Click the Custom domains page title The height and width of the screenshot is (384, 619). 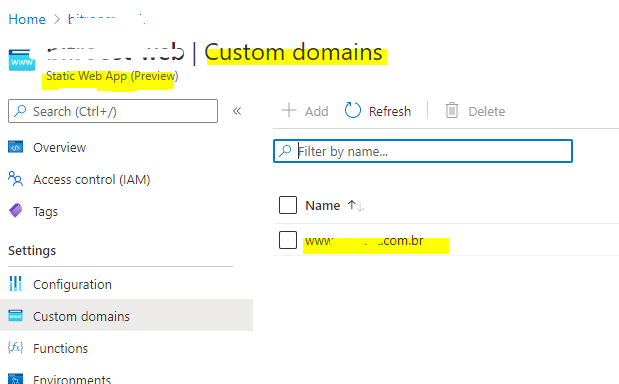click(x=293, y=52)
